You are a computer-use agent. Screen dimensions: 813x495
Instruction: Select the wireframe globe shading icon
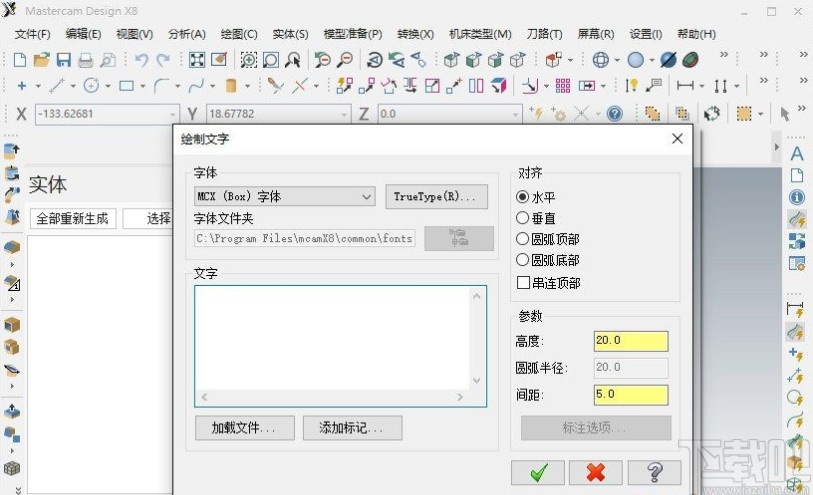click(x=600, y=60)
